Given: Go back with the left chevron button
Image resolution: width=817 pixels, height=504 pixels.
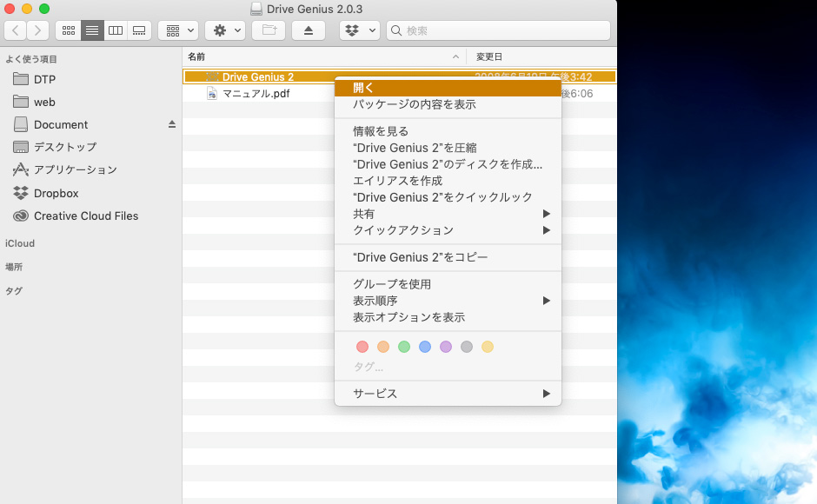Looking at the screenshot, I should pyautogui.click(x=16, y=30).
